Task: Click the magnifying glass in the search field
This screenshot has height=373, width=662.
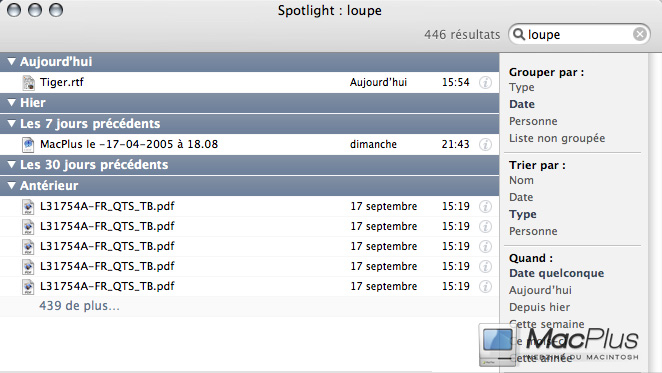Action: 519,34
